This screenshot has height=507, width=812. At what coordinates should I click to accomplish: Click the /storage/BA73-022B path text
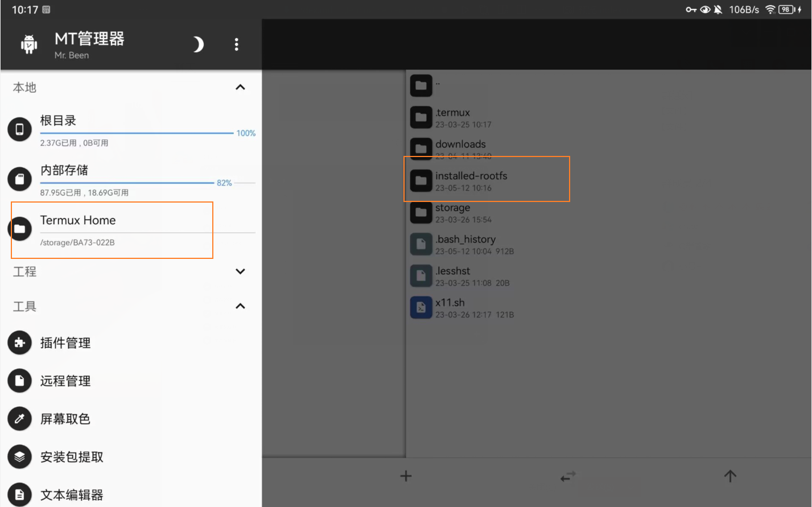(x=77, y=242)
